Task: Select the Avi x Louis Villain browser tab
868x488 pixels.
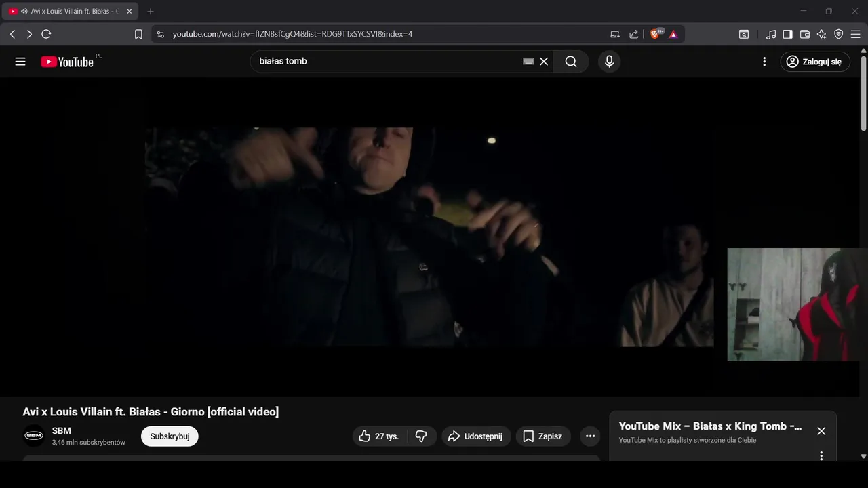Action: 71,12
